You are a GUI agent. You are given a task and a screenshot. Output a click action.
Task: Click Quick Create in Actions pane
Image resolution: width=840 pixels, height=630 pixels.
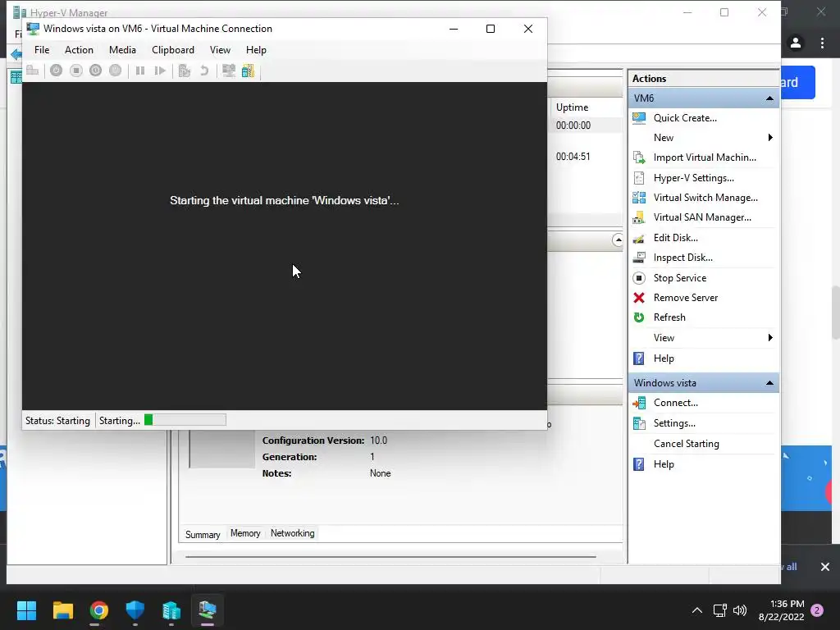pyautogui.click(x=685, y=118)
